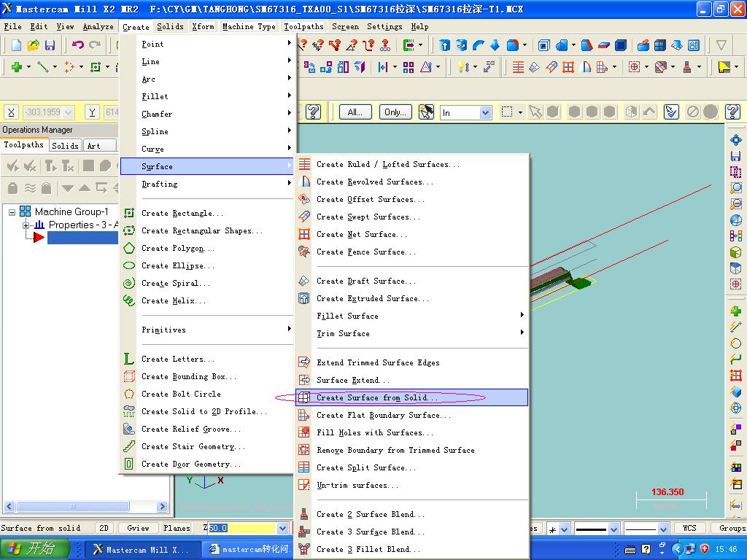Click the Gview status bar button
The image size is (747, 560).
(x=138, y=528)
